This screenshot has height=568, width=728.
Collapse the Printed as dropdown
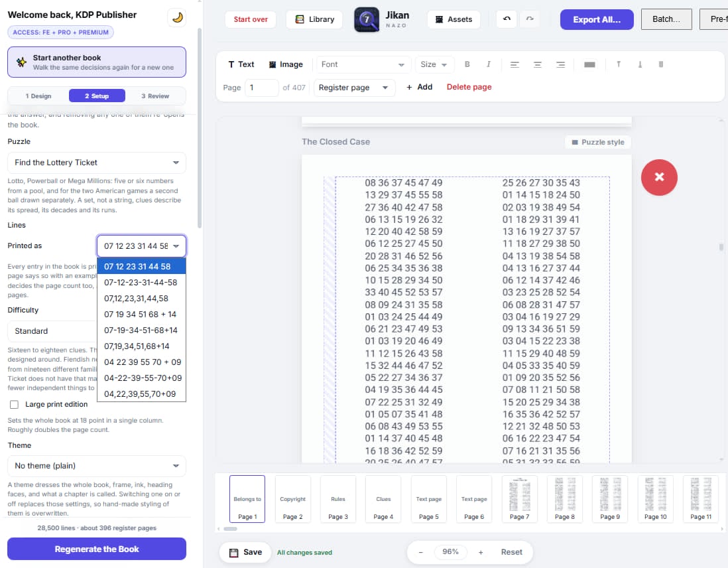(x=142, y=246)
